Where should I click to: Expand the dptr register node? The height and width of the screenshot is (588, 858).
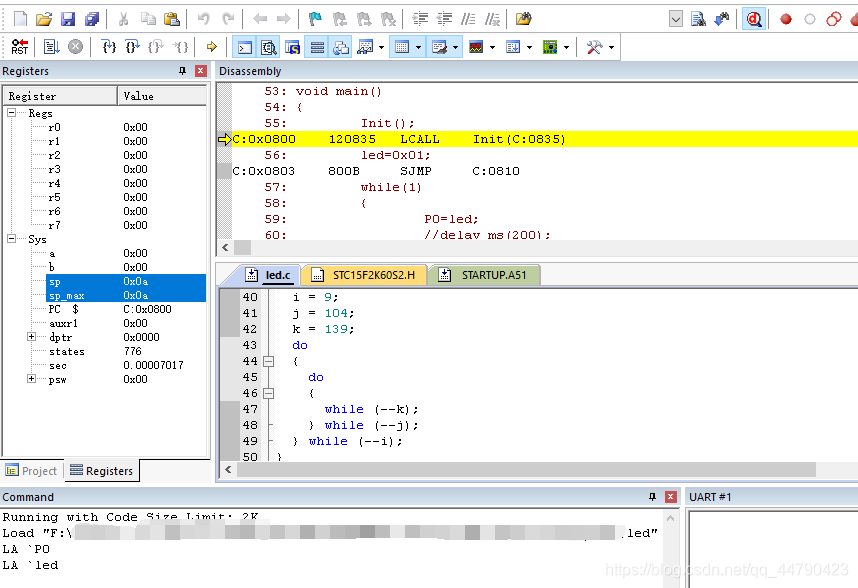[x=32, y=337]
